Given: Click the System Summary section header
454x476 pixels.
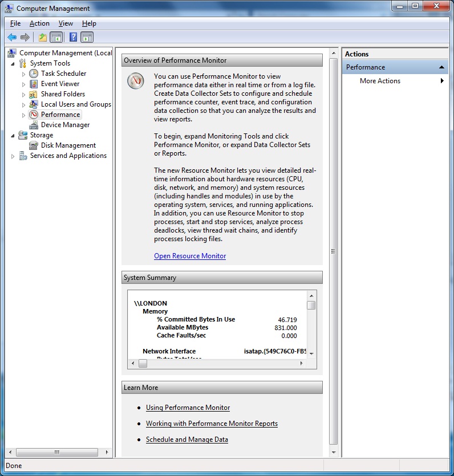Looking at the screenshot, I should coord(222,278).
